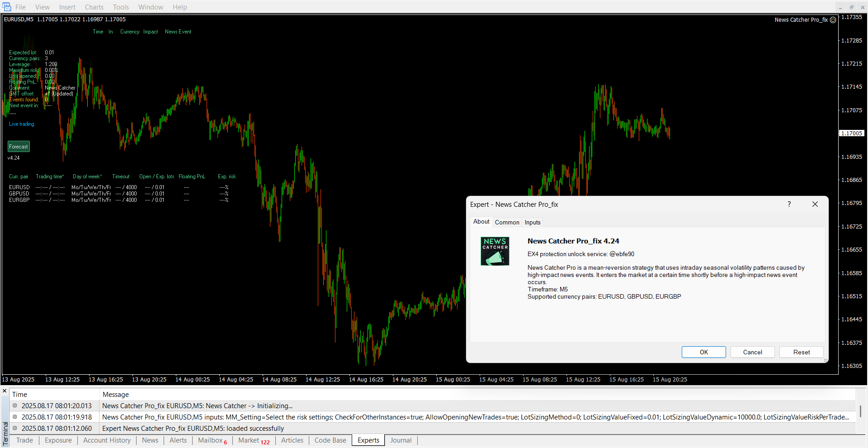This screenshot has height=448, width=868.
Task: Switch to the Inputs tab
Action: (x=532, y=222)
